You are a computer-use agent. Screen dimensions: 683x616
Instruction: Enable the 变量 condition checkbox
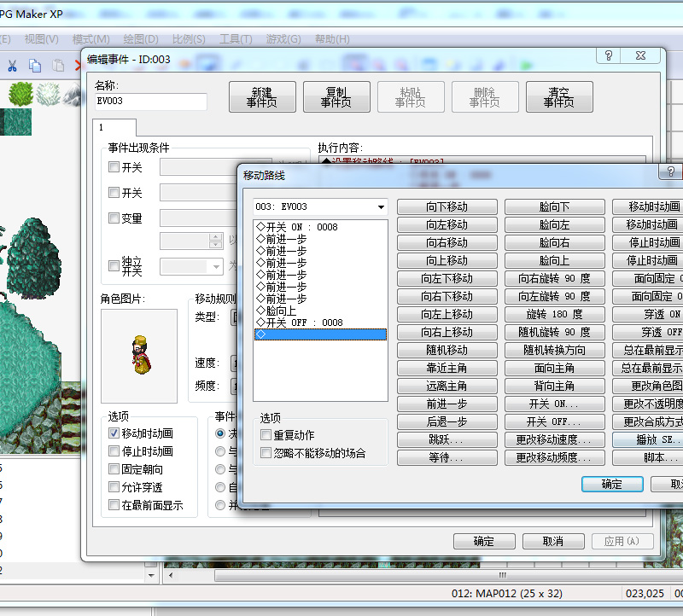[x=114, y=218]
